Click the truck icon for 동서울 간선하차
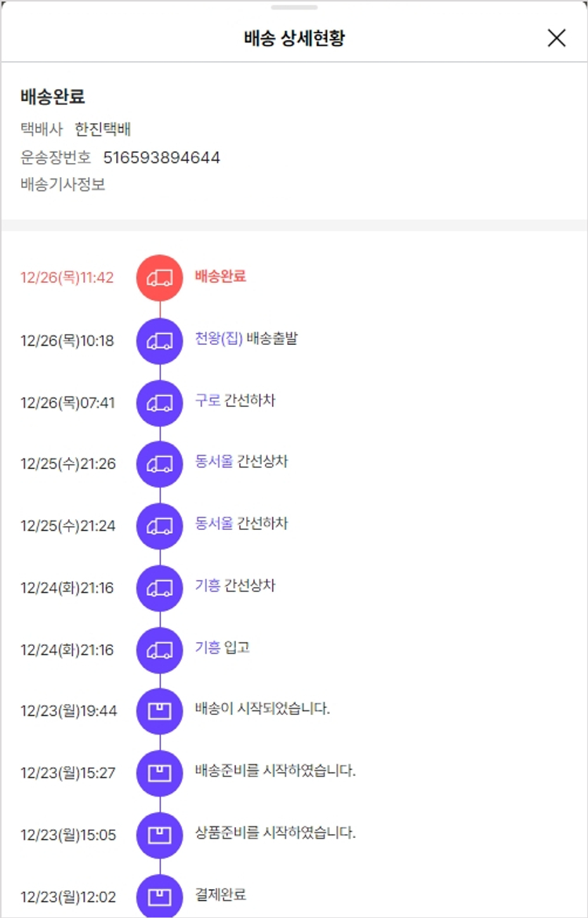588x918 pixels. coord(160,525)
